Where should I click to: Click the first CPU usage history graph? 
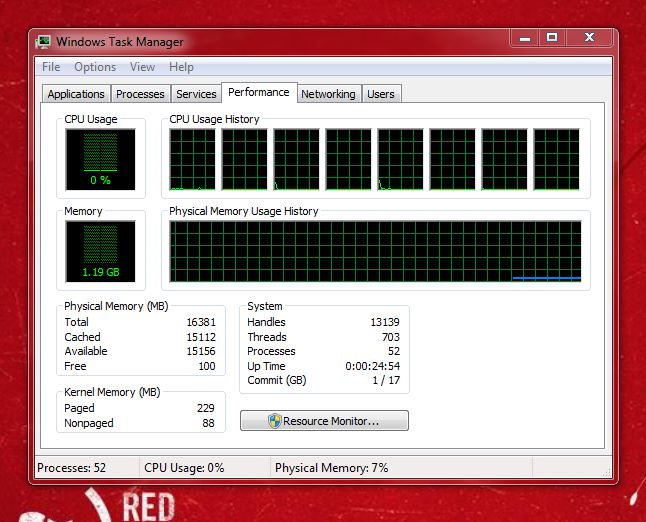click(192, 159)
